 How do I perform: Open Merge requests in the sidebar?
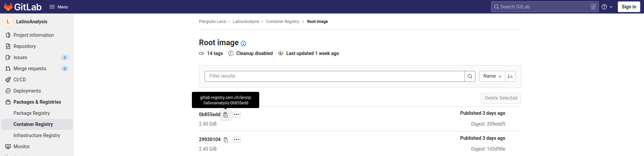point(37,69)
